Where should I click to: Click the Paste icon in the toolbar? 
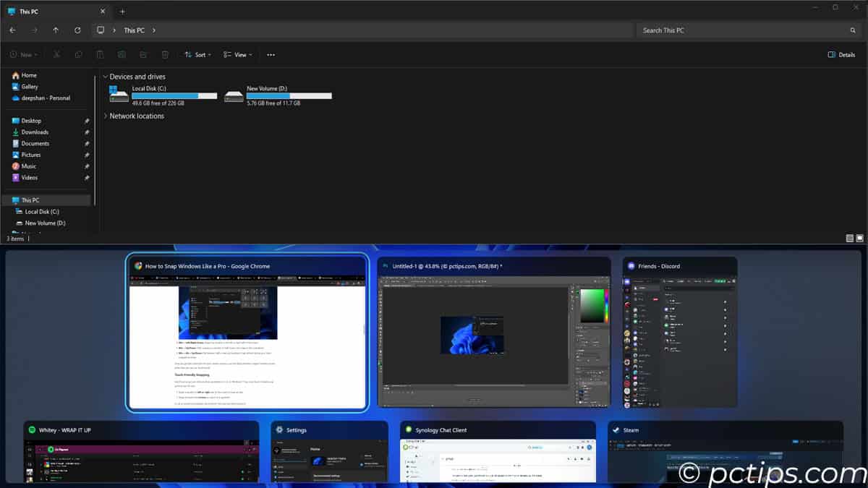coord(100,55)
